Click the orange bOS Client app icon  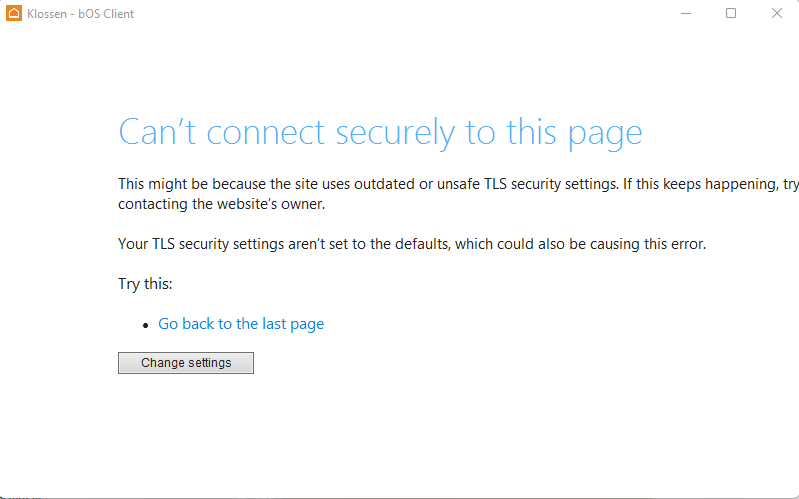coord(14,14)
